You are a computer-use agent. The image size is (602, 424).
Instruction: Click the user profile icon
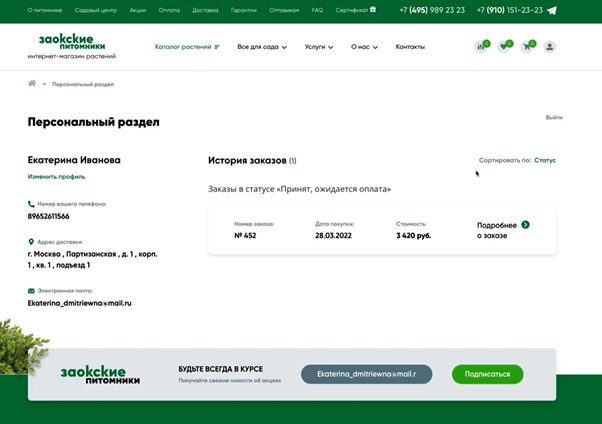coord(550,47)
